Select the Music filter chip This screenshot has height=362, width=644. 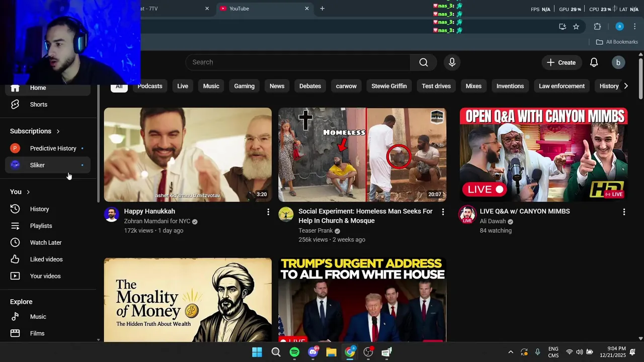pos(211,86)
